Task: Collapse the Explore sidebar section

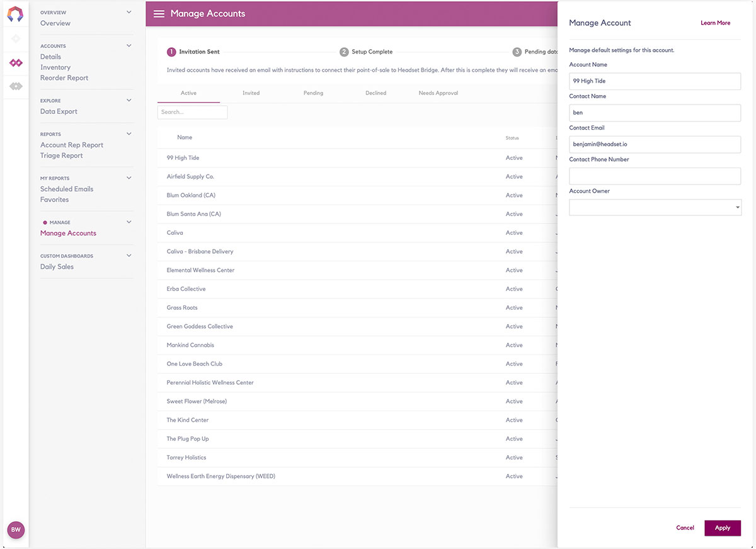Action: point(129,100)
